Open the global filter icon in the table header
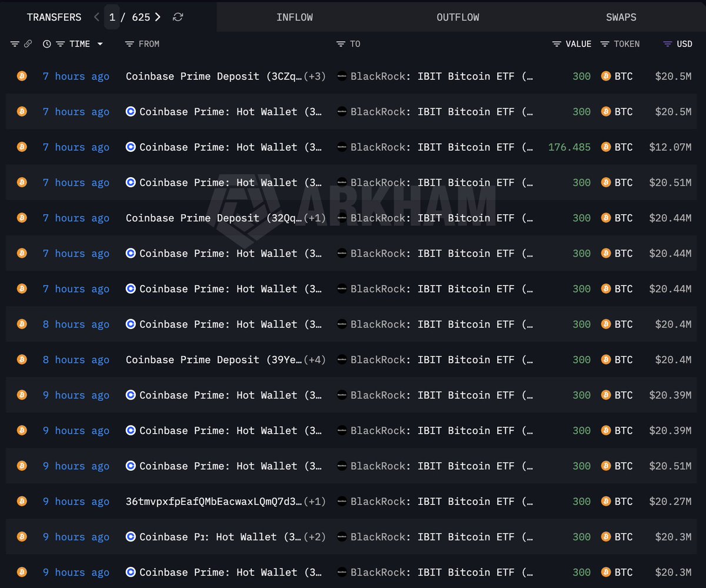The height and width of the screenshot is (588, 706). [15, 44]
